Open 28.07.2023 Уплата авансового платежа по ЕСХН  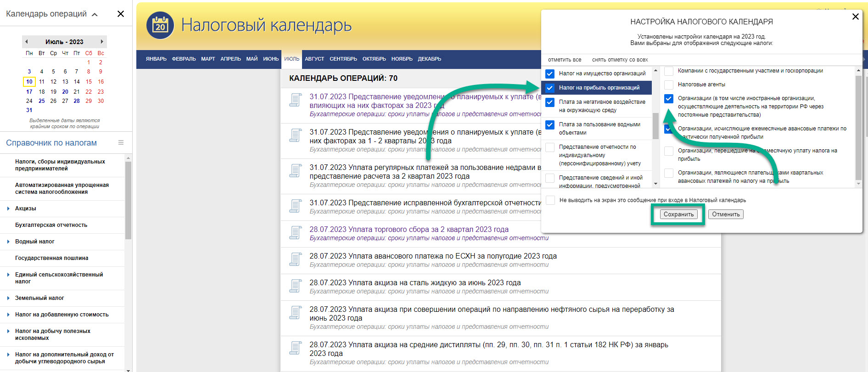click(433, 256)
